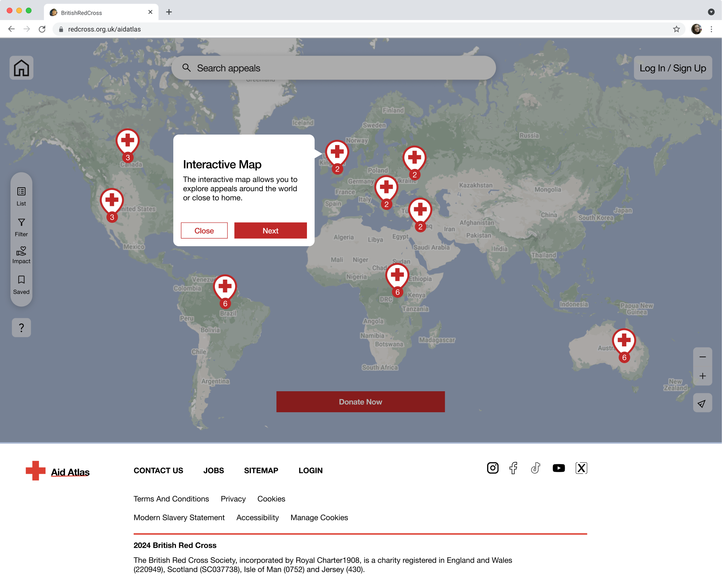Zoom in the map with plus
Screen dimensions: 722x588
tap(702, 376)
